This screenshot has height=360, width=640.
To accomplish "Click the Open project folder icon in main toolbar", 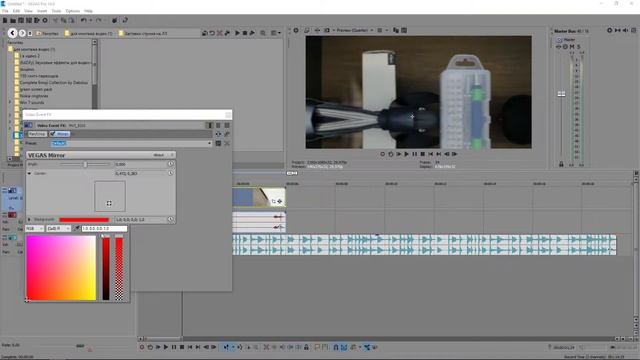I will pyautogui.click(x=13, y=20).
